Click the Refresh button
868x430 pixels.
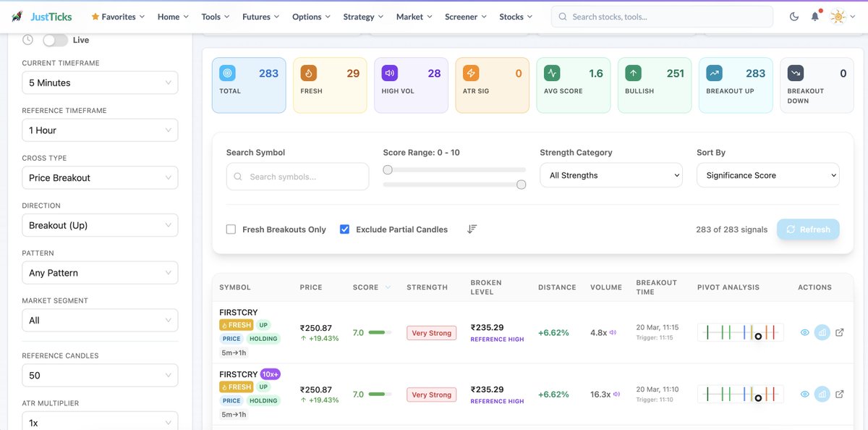808,229
